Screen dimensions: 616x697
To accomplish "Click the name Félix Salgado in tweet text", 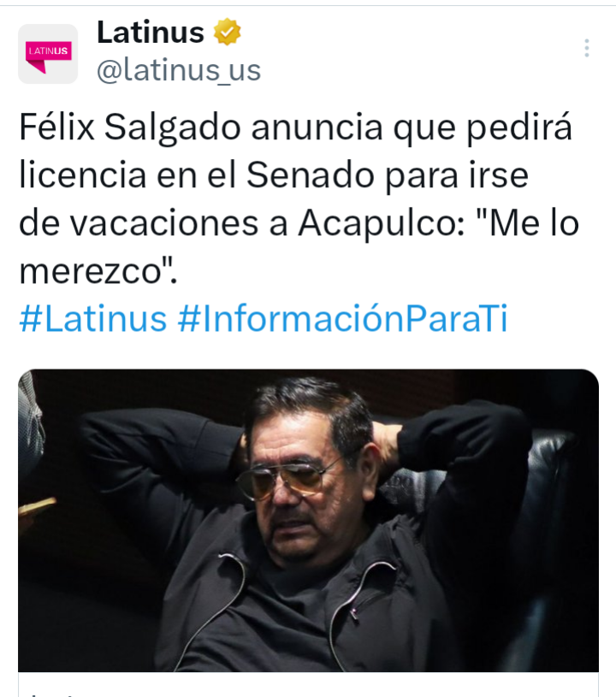I will pos(130,127).
